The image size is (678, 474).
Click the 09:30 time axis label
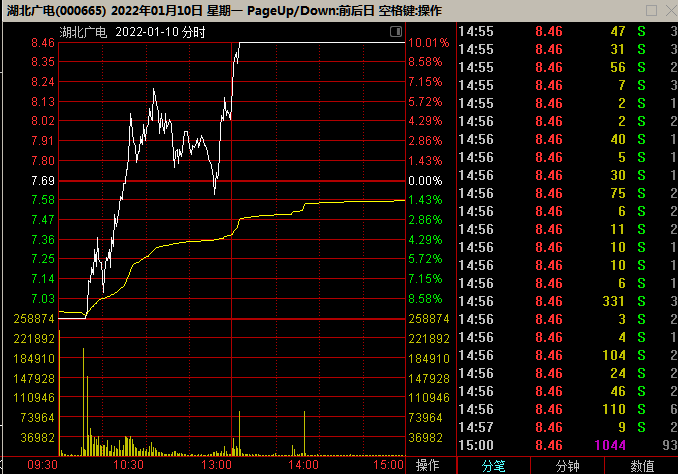[x=42, y=465]
